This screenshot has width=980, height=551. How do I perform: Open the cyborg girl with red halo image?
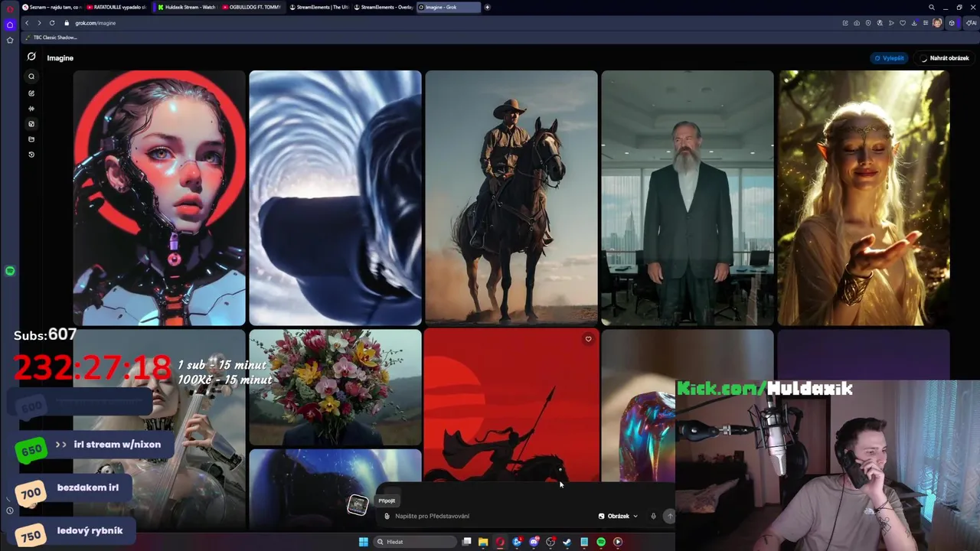159,198
